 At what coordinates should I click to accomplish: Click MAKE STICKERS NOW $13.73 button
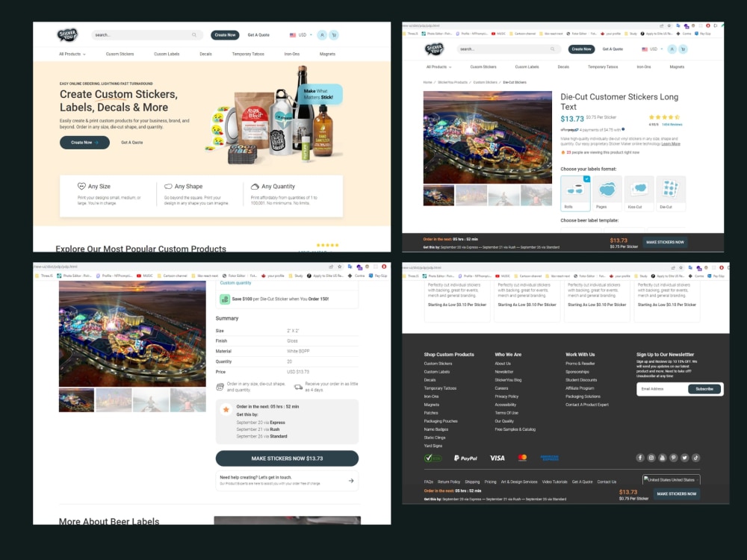tap(288, 458)
